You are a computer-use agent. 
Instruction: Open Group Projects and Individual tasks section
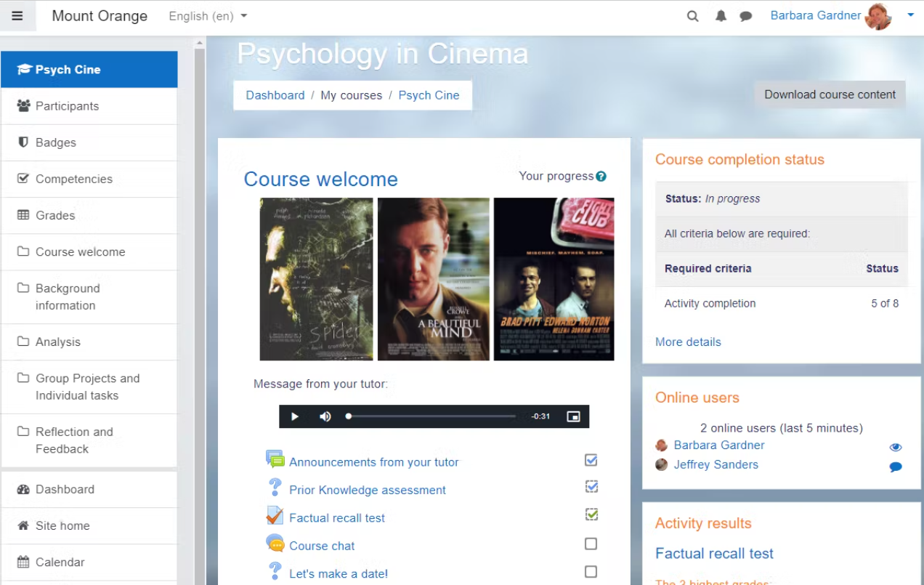[x=89, y=387]
